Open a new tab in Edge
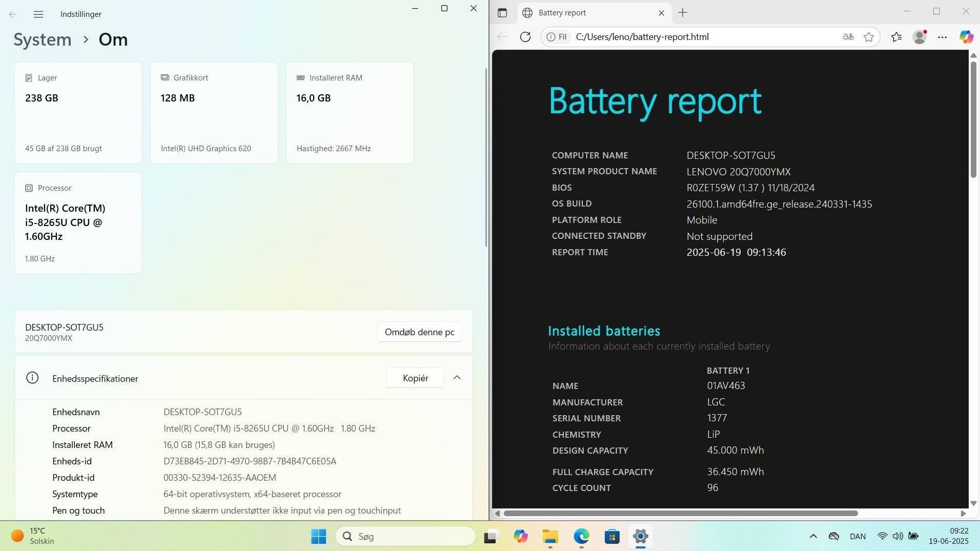 coord(682,13)
